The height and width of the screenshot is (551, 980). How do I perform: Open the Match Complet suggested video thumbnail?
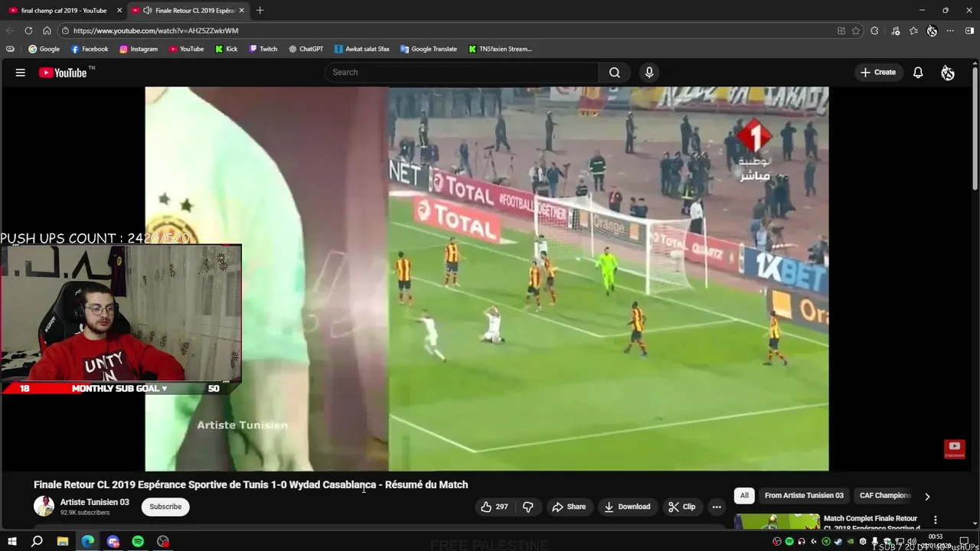tap(776, 521)
